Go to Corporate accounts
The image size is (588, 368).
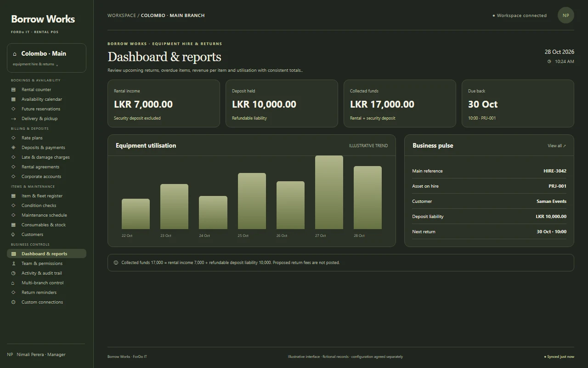click(46, 177)
